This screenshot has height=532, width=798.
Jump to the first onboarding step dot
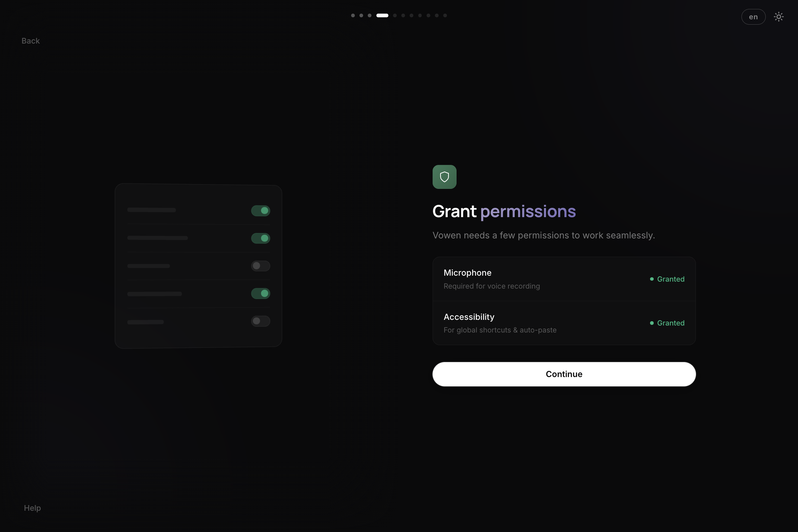[x=353, y=15]
